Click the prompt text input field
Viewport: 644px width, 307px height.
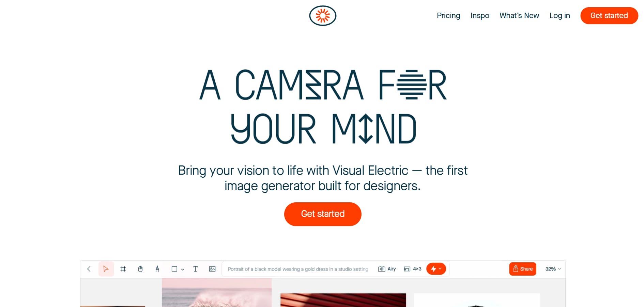point(298,269)
